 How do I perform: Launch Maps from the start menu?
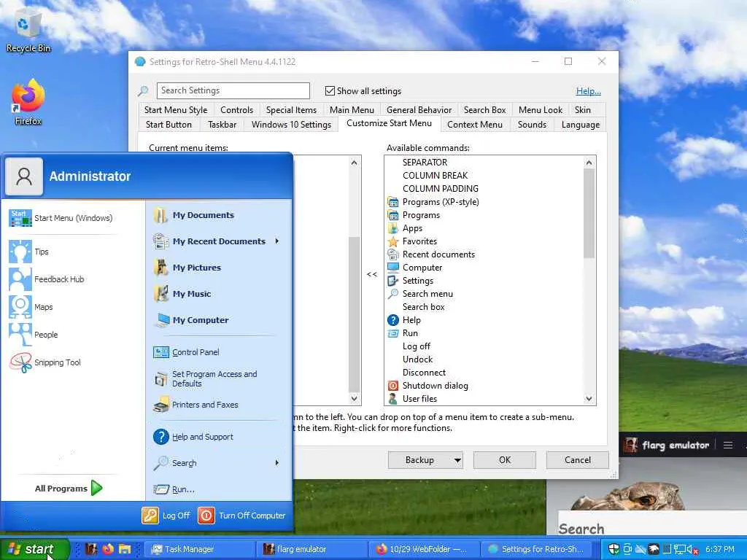coord(31,307)
